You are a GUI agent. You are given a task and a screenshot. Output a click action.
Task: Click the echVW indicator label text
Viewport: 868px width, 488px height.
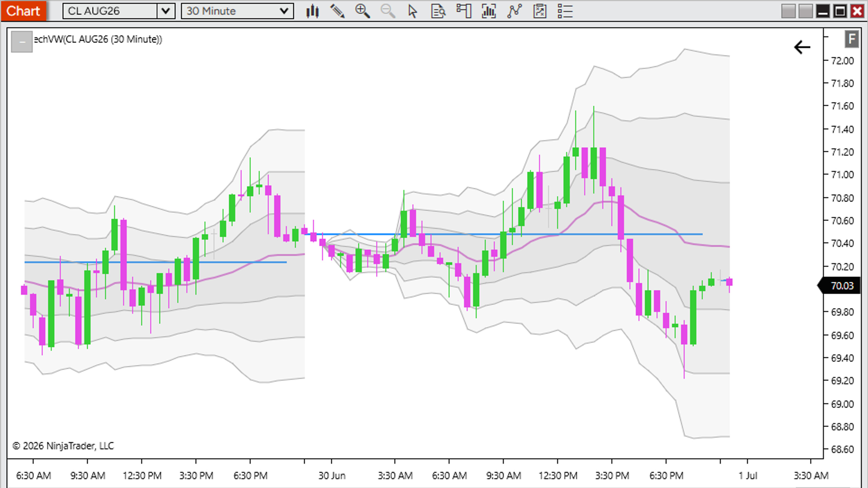click(x=98, y=39)
